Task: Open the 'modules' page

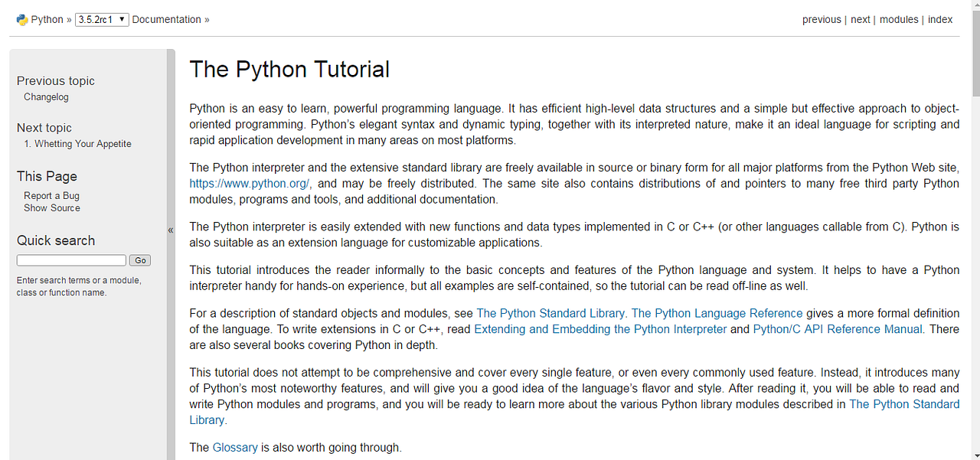Action: click(x=898, y=19)
